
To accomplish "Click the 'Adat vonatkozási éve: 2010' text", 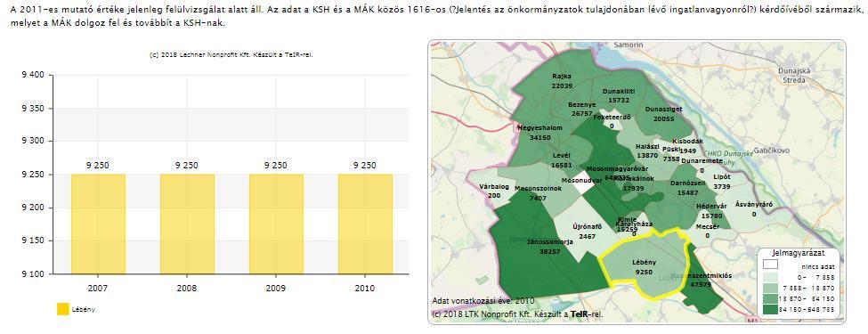I will coord(483,301).
